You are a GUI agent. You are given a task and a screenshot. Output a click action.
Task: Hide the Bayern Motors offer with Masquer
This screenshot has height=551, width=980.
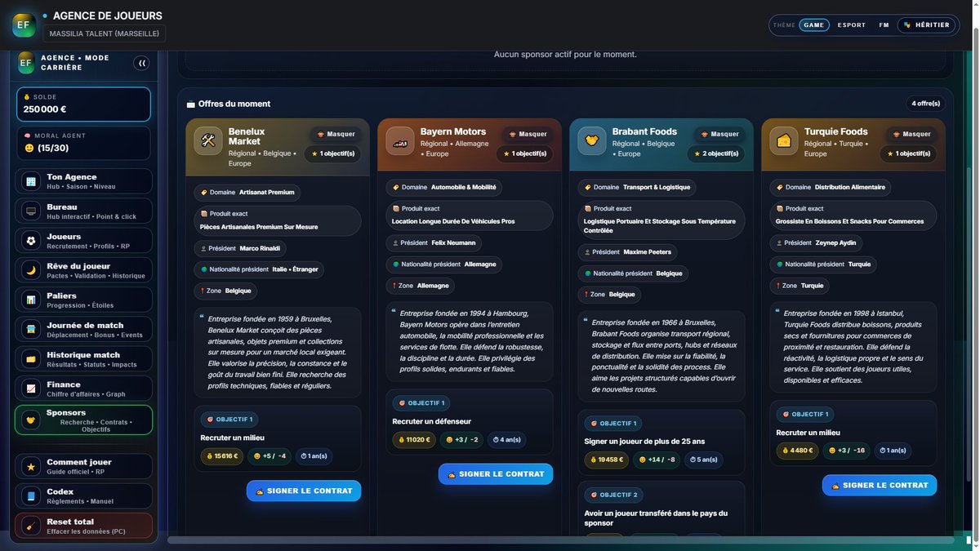coord(528,134)
